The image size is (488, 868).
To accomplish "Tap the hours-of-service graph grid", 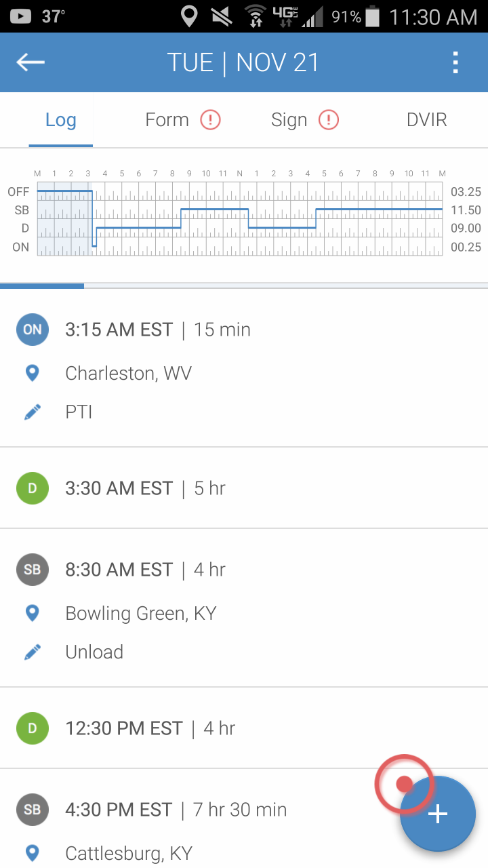I will pyautogui.click(x=240, y=219).
